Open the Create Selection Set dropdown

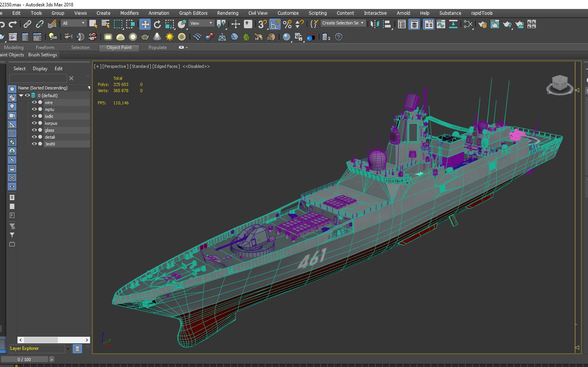tap(343, 23)
